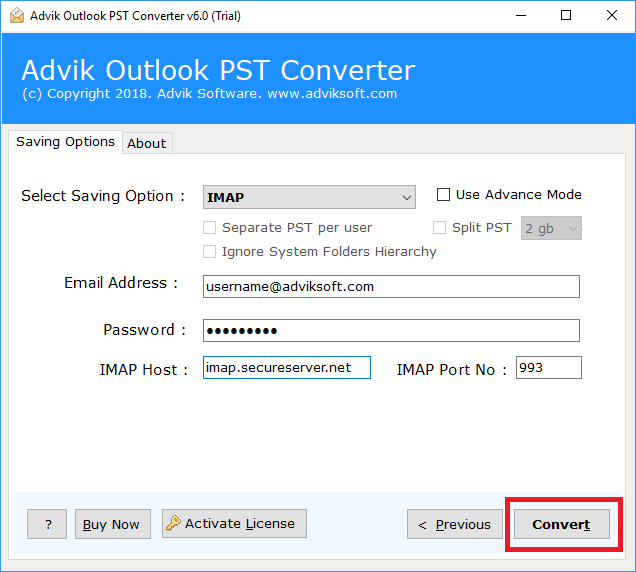Click the copyright line mentioning www.adviksoft.com

tap(209, 94)
